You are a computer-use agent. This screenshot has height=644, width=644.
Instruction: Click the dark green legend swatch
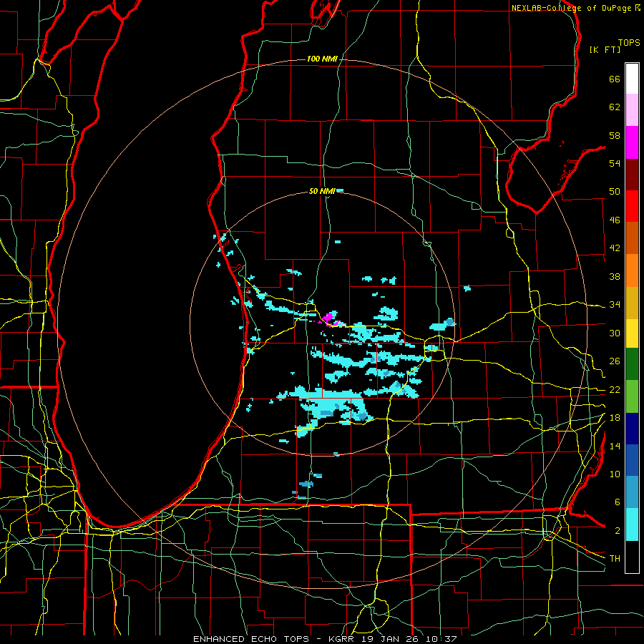pyautogui.click(x=632, y=364)
